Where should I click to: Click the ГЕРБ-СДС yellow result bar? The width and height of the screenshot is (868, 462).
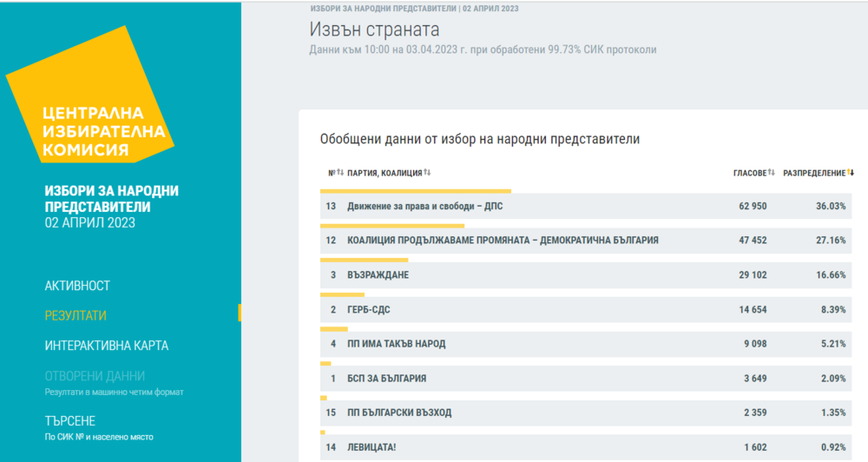tap(343, 294)
